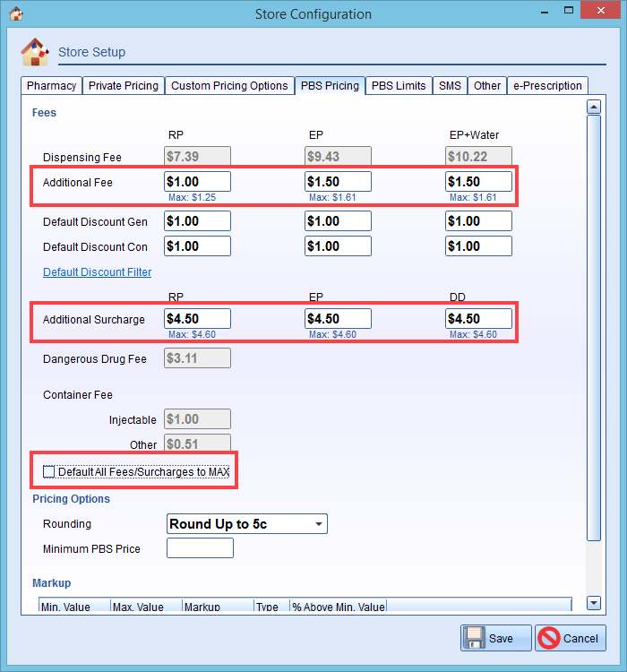Click the RP Additional Fee field
The height and width of the screenshot is (672, 627).
[x=197, y=182]
